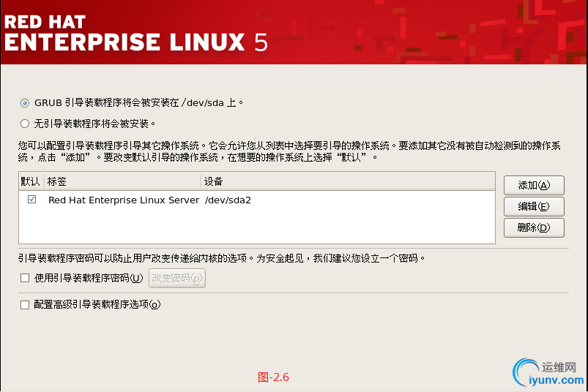The image size is (588, 392).
Task: Click empty space in the operating system list
Action: (x=256, y=226)
